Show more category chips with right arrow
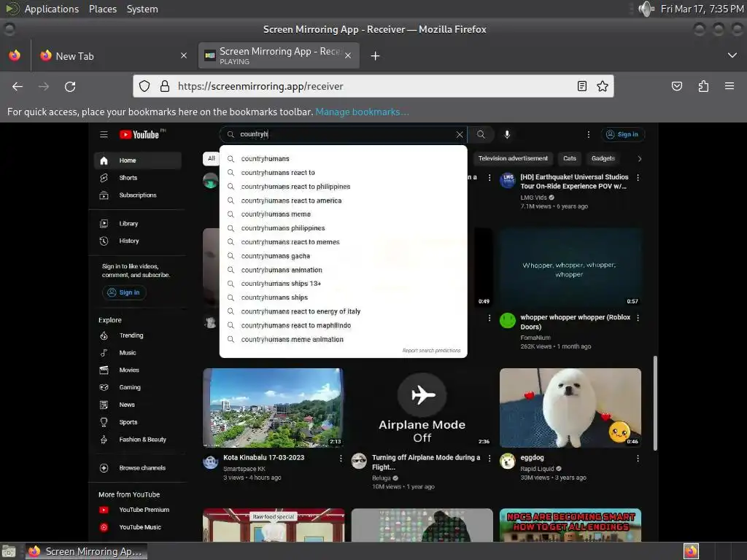The width and height of the screenshot is (747, 560). (x=639, y=158)
